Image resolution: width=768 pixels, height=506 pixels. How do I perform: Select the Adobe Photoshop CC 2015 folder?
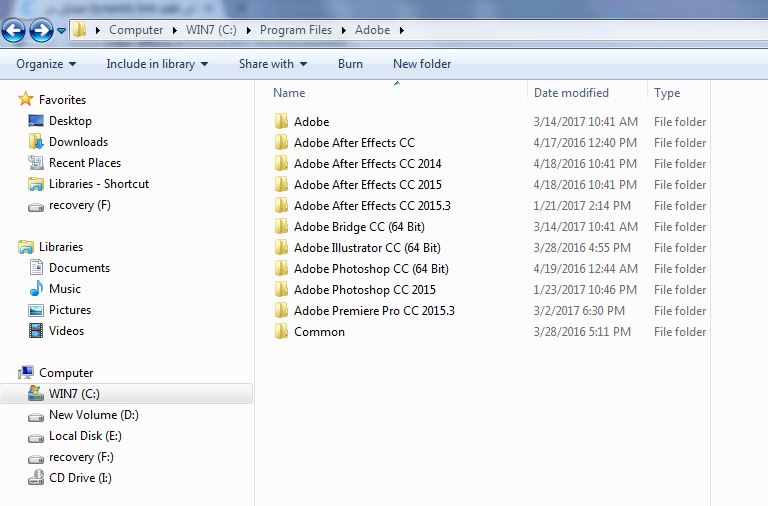[x=364, y=289]
